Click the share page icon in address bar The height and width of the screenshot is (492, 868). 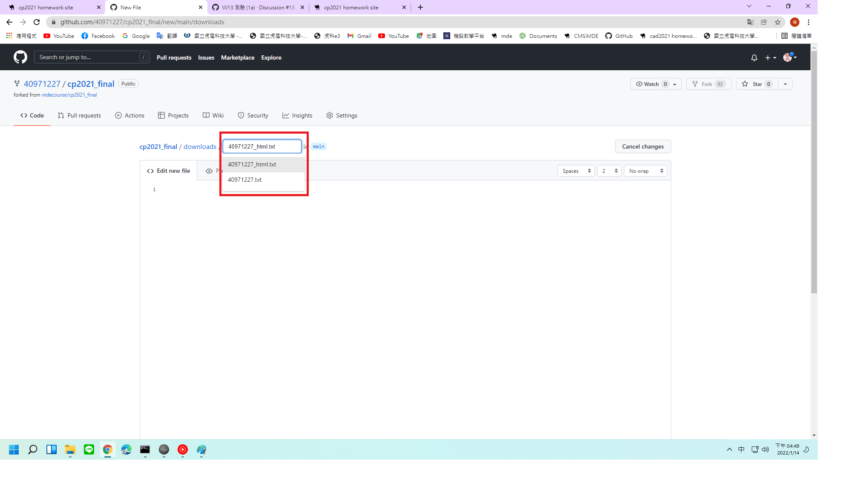coord(764,22)
